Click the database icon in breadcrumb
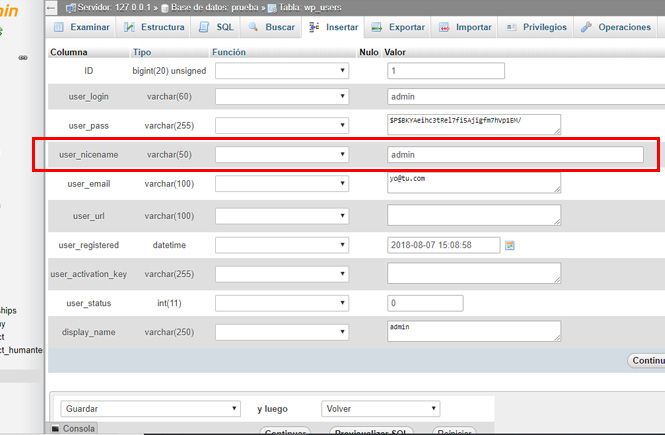The image size is (665, 435). [x=165, y=8]
